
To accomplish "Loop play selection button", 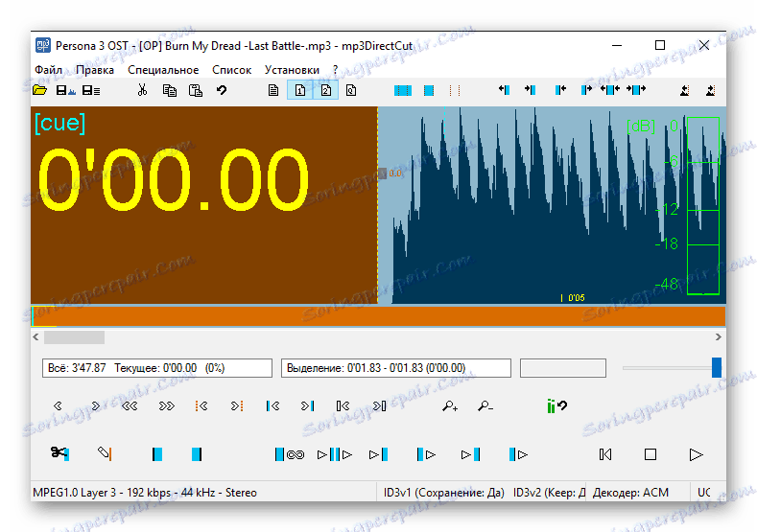I will [x=290, y=454].
